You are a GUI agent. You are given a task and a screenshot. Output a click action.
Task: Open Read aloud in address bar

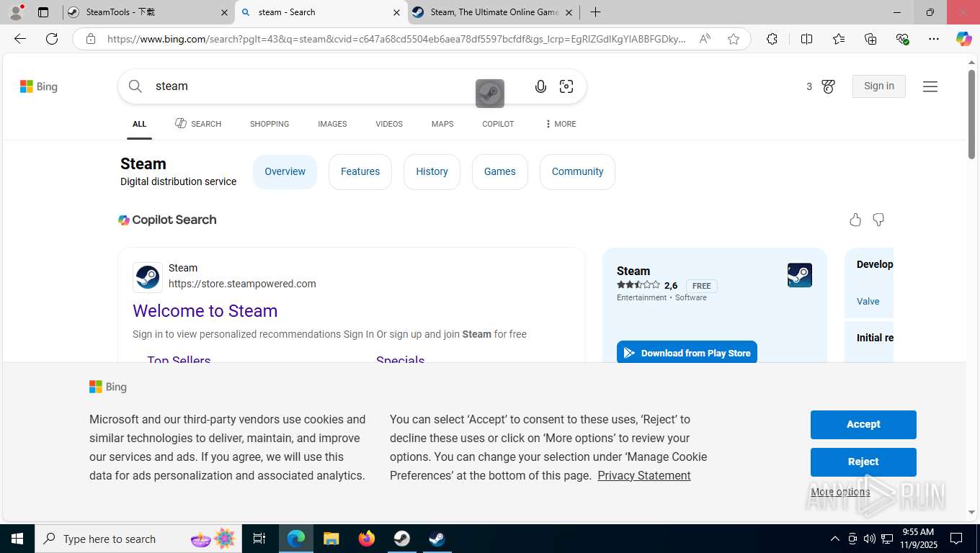click(x=705, y=39)
